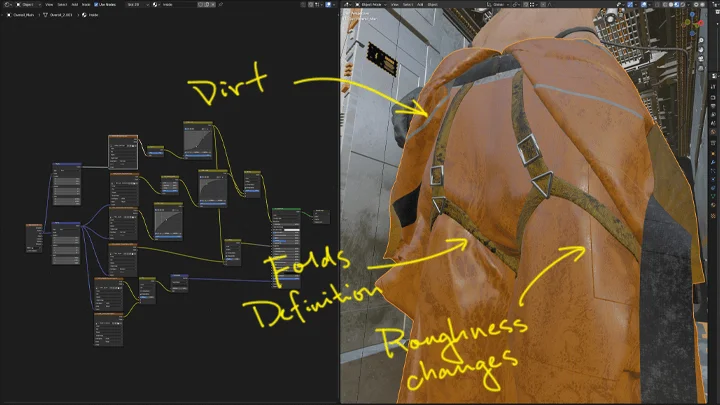Screen dimensions: 720x405
Task: Open the Add menu in the node editor
Action: tap(75, 5)
